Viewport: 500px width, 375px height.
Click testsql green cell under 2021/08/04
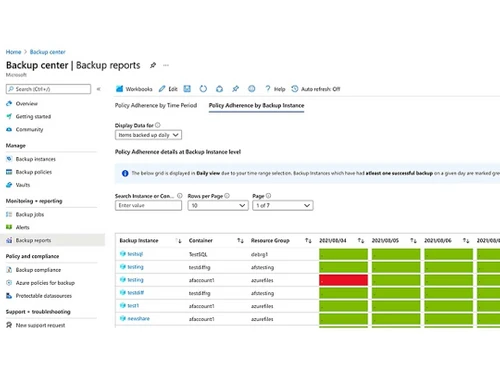coord(343,254)
